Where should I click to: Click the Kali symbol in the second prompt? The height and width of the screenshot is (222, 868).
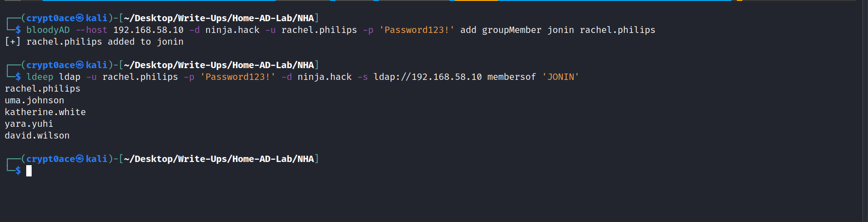click(80, 65)
